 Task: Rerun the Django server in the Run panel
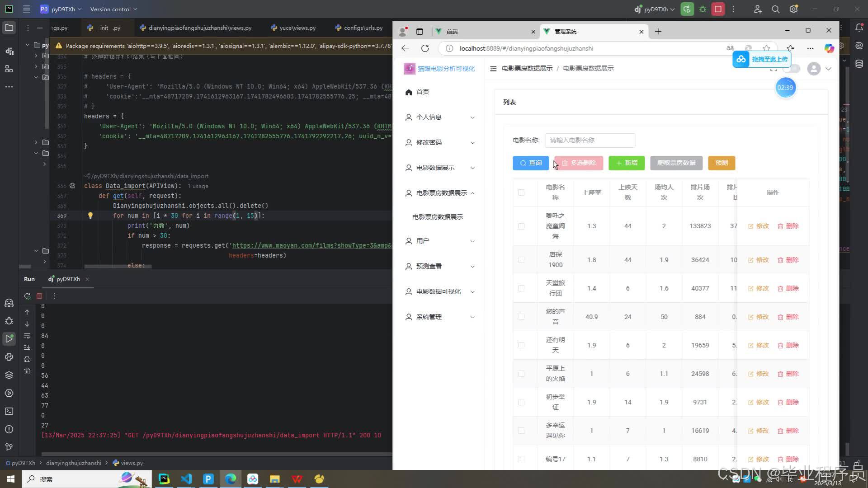tap(27, 296)
